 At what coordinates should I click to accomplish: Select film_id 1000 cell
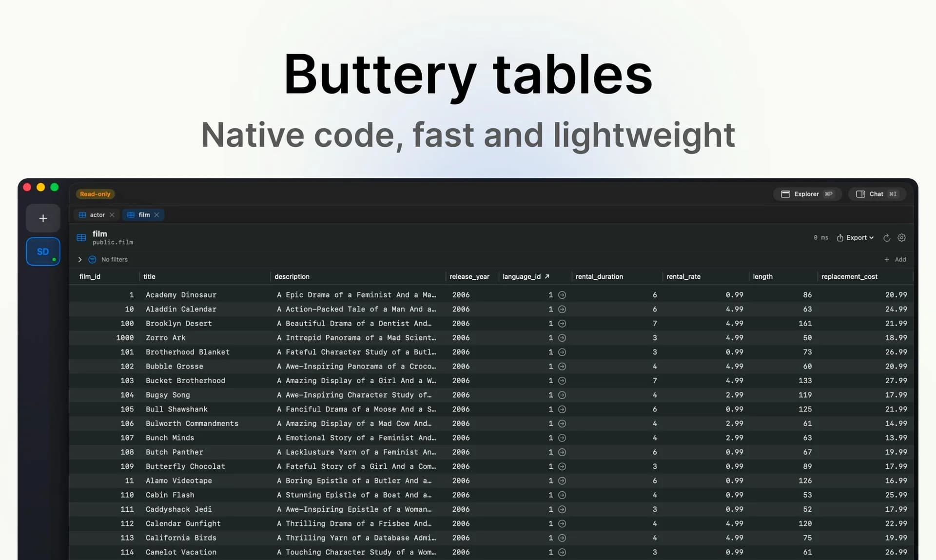click(x=125, y=338)
